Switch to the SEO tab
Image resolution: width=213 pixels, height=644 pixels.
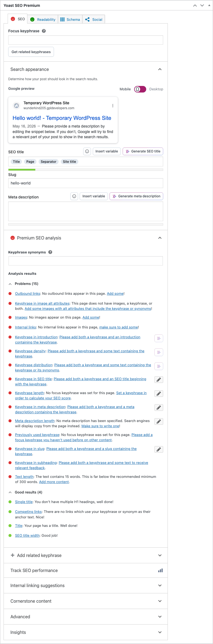18,19
